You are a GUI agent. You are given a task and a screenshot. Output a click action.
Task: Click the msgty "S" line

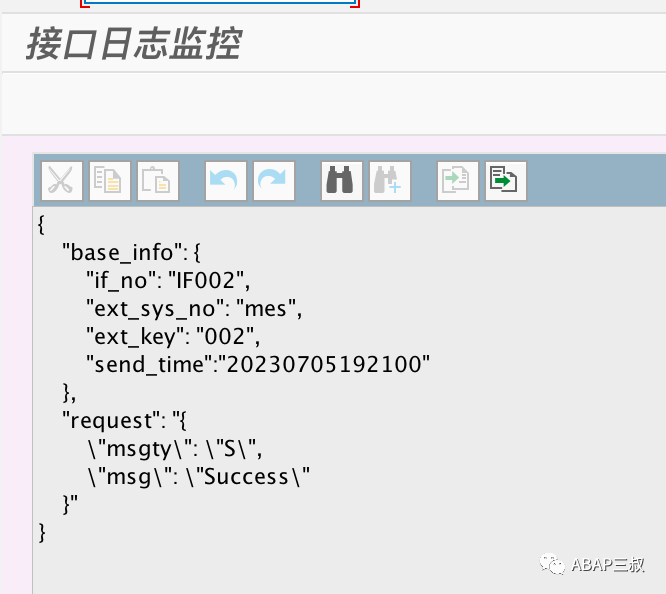[x=175, y=449]
